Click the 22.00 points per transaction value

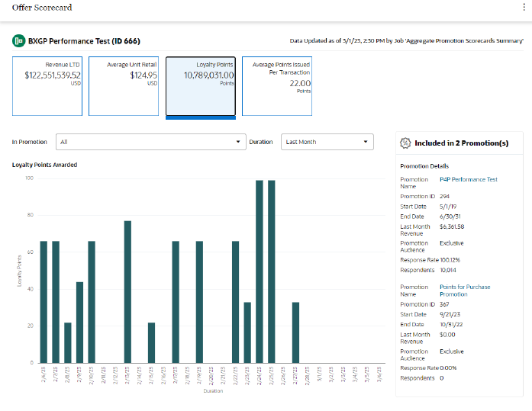point(300,83)
